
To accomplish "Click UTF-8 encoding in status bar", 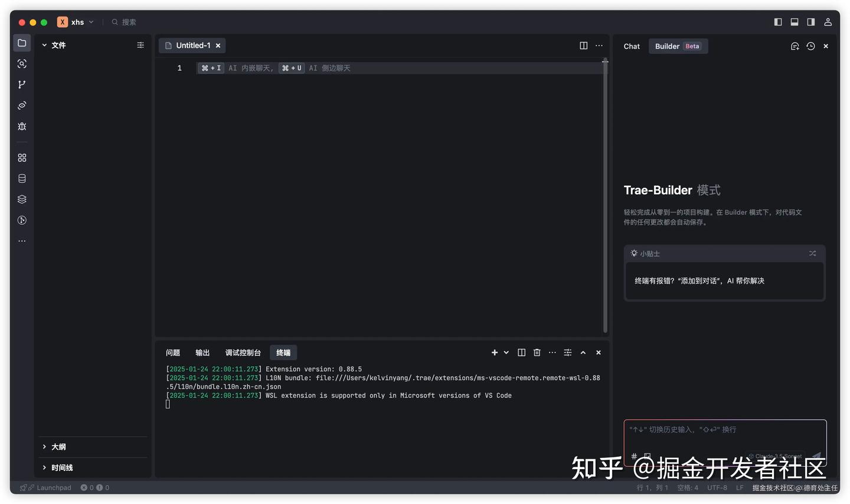I will click(x=717, y=487).
